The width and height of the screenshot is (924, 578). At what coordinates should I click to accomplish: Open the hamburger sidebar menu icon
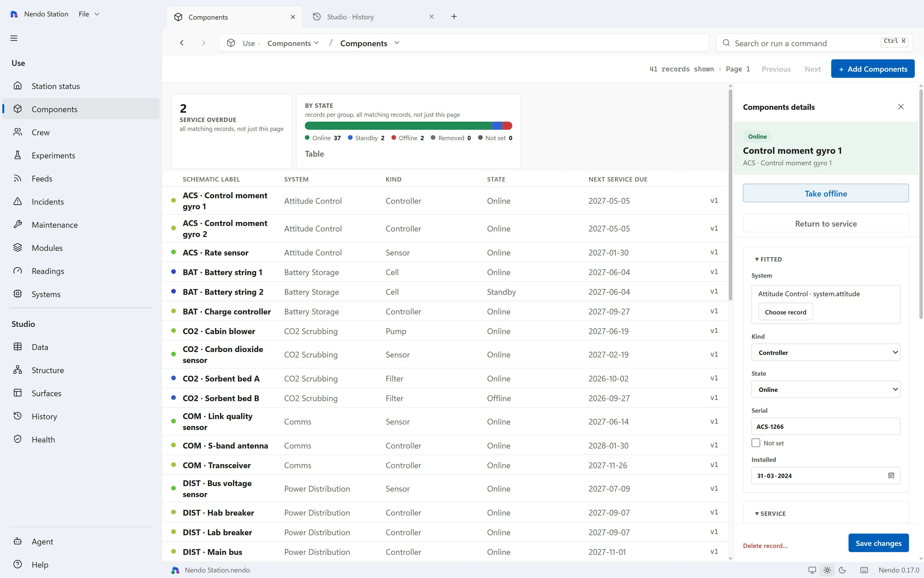tap(14, 38)
